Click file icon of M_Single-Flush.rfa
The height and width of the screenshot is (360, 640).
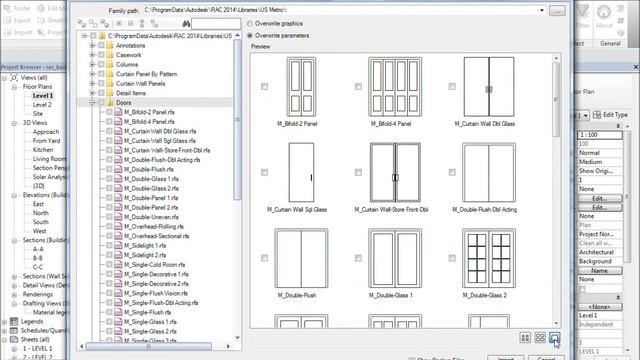pyautogui.click(x=118, y=312)
